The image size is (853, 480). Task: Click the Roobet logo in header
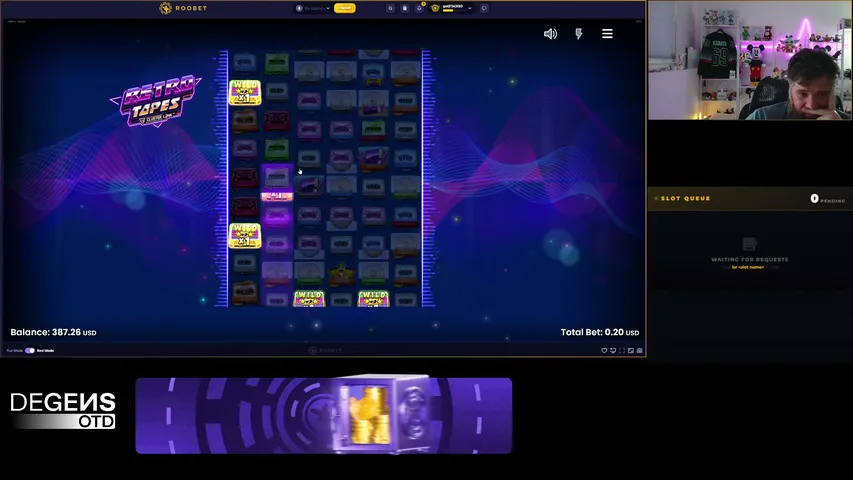[x=183, y=8]
